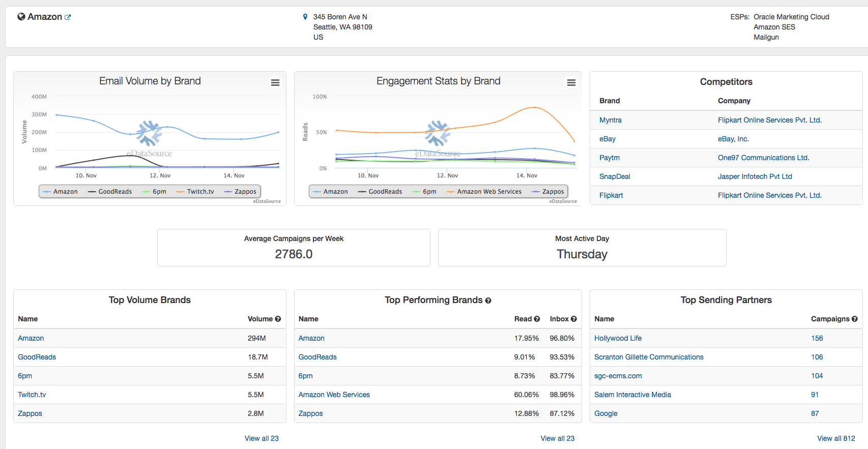Open the Myntra competitor brand link
This screenshot has width=868, height=449.
(x=611, y=120)
